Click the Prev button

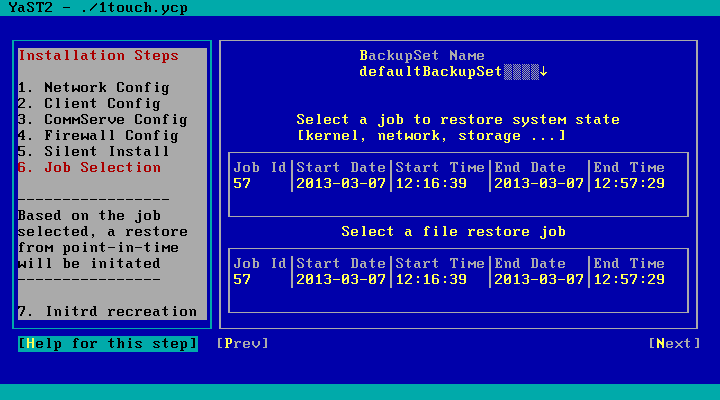242,343
